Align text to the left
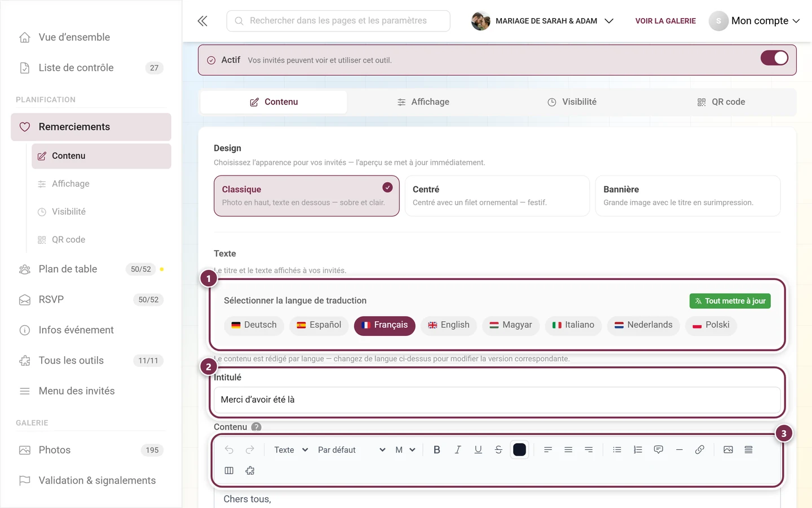The image size is (812, 508). pos(548,450)
